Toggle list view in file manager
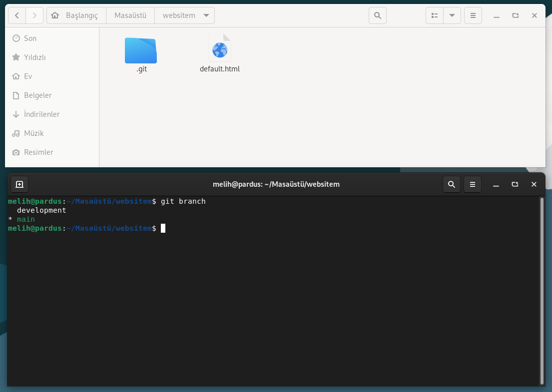The image size is (552, 392). [435, 15]
